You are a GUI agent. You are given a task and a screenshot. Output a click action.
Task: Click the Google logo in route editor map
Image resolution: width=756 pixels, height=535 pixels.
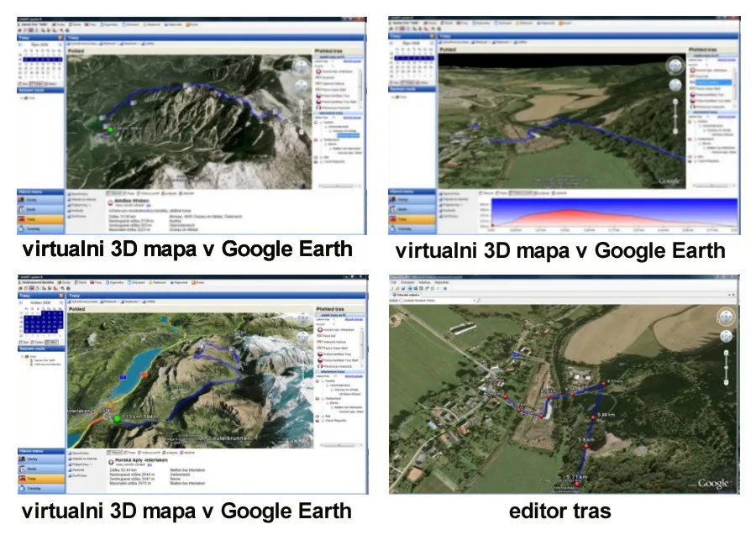[x=711, y=482]
